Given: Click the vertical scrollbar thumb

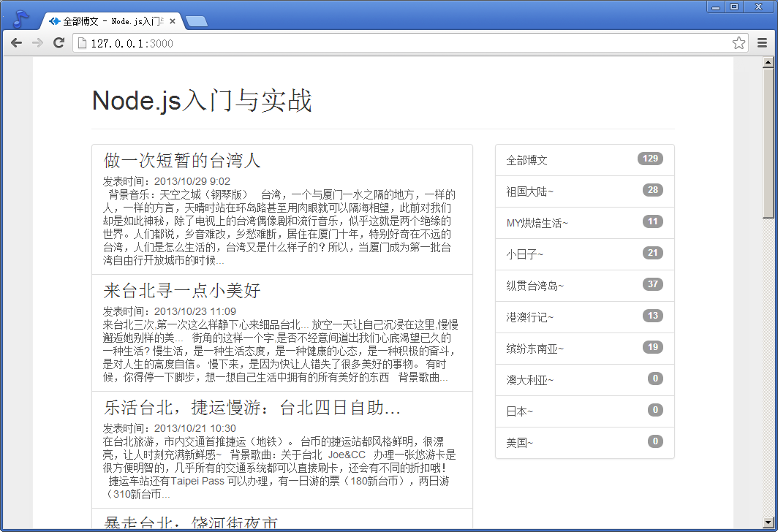Looking at the screenshot, I should (x=768, y=142).
